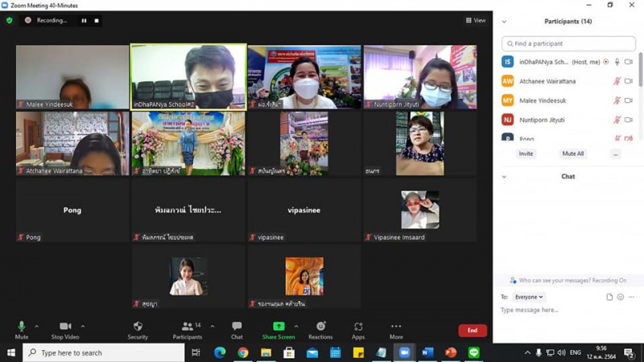End the meeting
The width and height of the screenshot is (644, 362).
tap(473, 331)
